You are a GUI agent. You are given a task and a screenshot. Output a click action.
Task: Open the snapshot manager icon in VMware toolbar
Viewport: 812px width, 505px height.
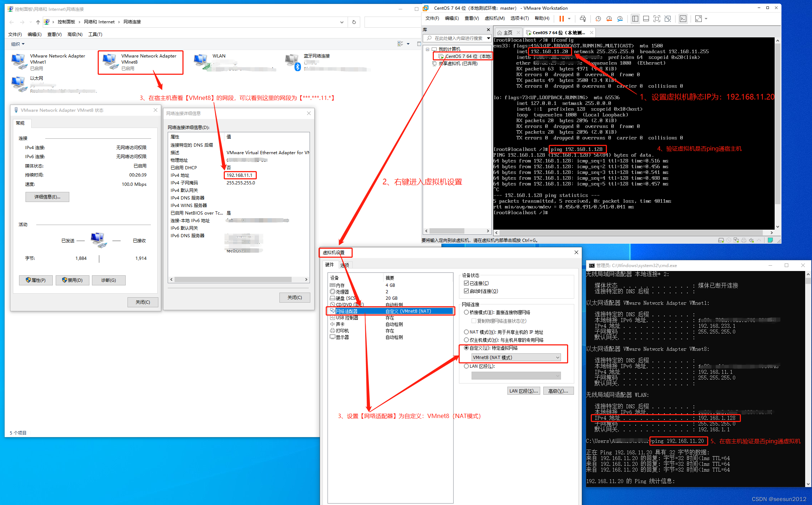tap(620, 19)
